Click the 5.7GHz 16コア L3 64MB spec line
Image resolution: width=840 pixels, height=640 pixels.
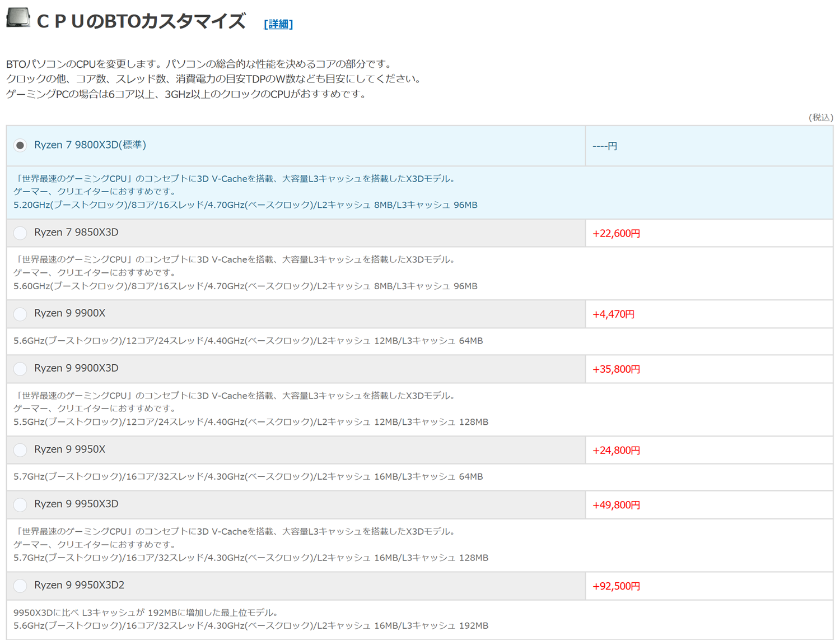(248, 476)
